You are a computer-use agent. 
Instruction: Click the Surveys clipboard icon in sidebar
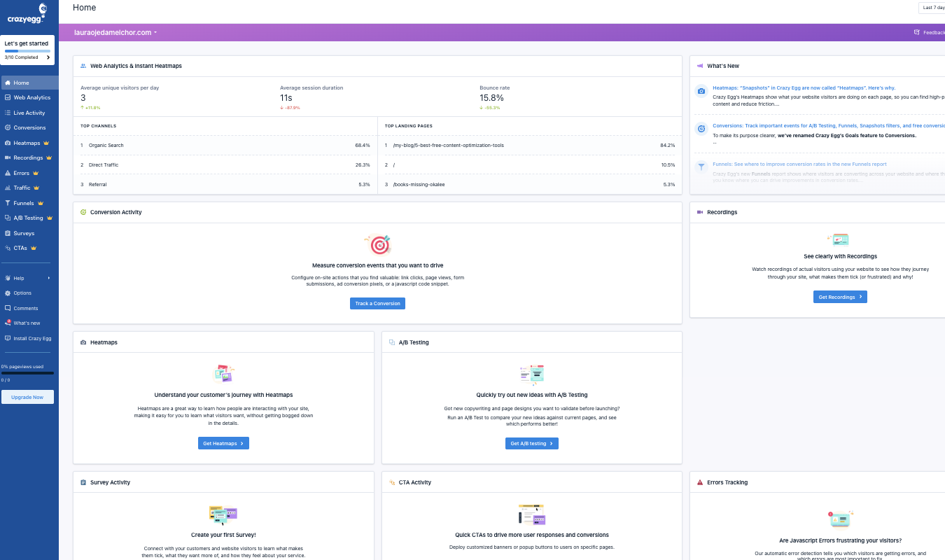[9, 232]
